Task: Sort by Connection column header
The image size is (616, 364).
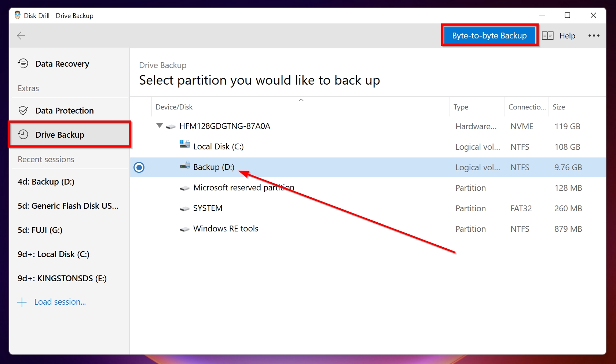Action: pos(527,107)
